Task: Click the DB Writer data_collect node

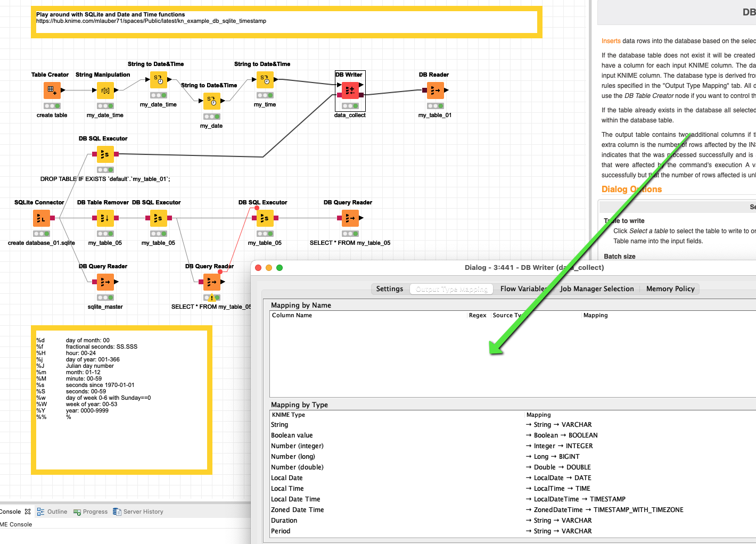Action: 350,90
